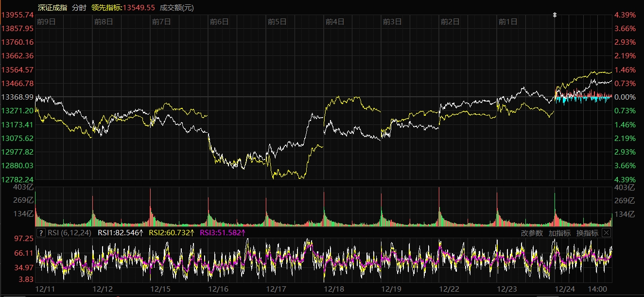Click the resize arrow marker atop chart
Image resolution: width=644 pixels, height=297 pixels.
[x=555, y=15]
